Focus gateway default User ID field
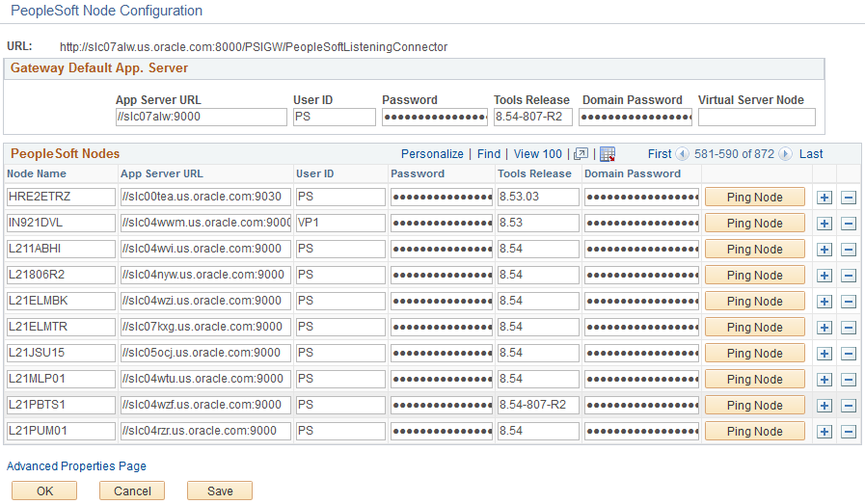865x504 pixels. [335, 117]
